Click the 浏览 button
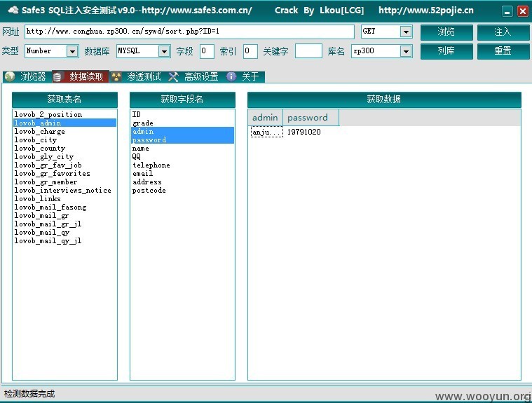 tap(446, 32)
